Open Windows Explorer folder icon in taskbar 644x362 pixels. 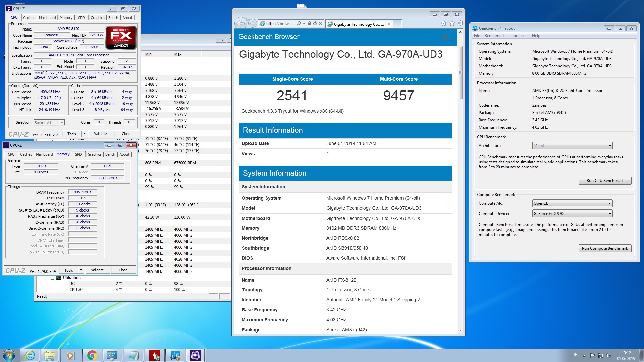[x=50, y=355]
